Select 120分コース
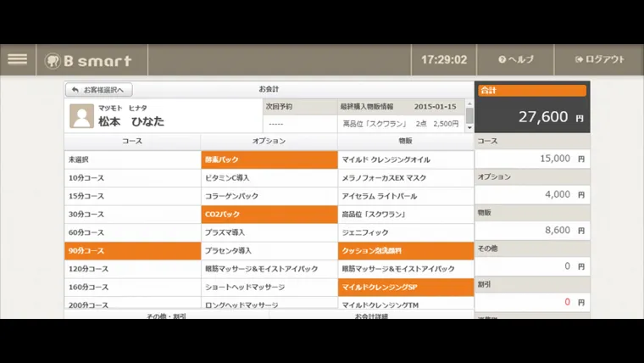644x363 pixels. [133, 269]
